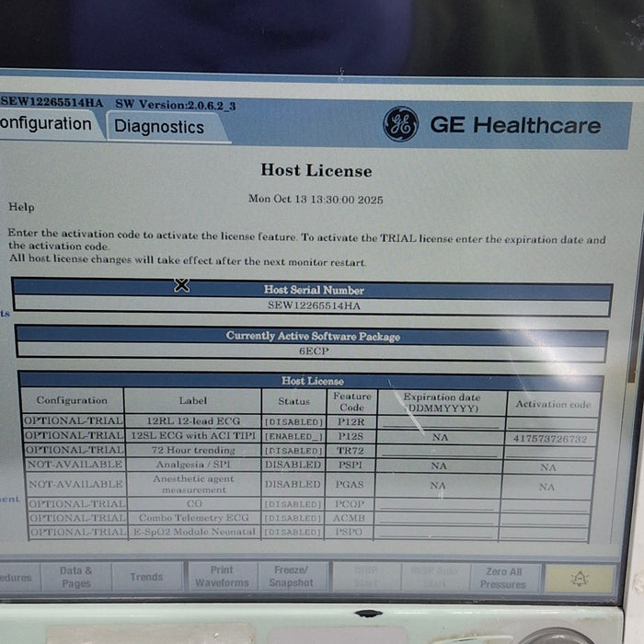Click the DISABLED status of Analgesia / SPI

pyautogui.click(x=293, y=465)
